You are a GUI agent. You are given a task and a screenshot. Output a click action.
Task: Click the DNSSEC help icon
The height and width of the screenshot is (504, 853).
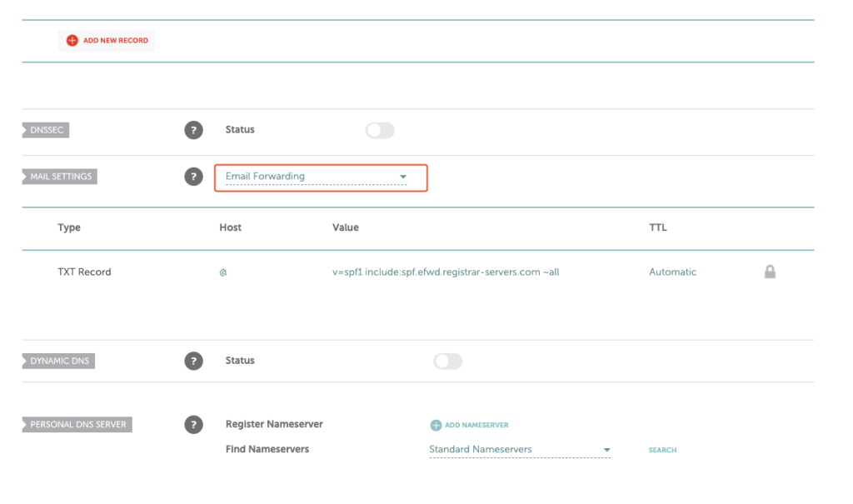(193, 130)
